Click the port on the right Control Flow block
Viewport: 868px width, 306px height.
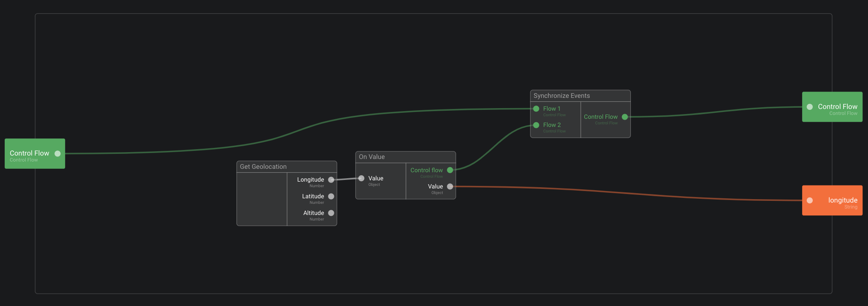pos(809,107)
